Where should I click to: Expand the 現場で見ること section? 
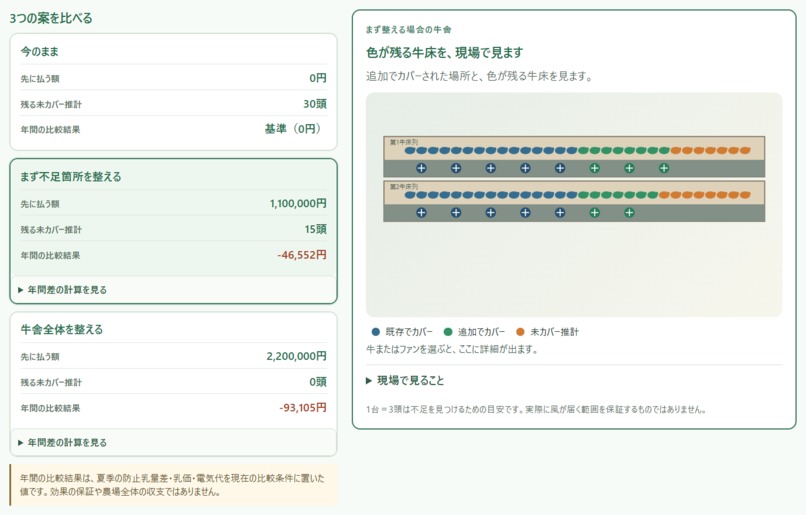405,380
